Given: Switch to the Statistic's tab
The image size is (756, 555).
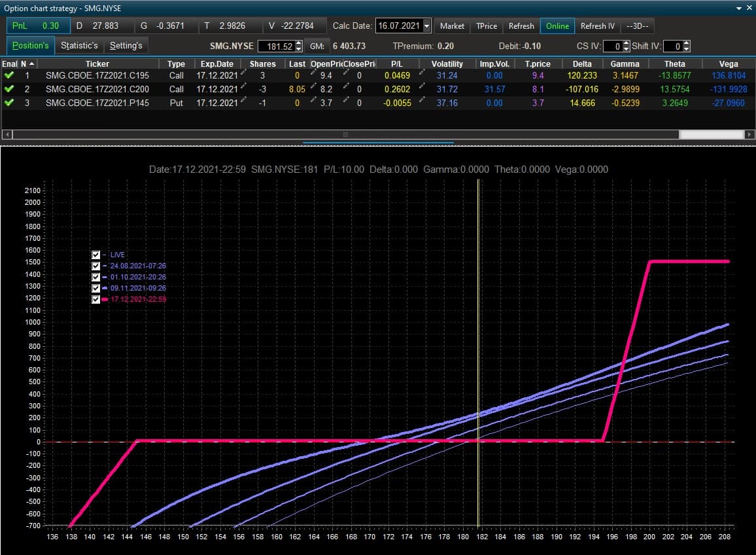Looking at the screenshot, I should 79,45.
